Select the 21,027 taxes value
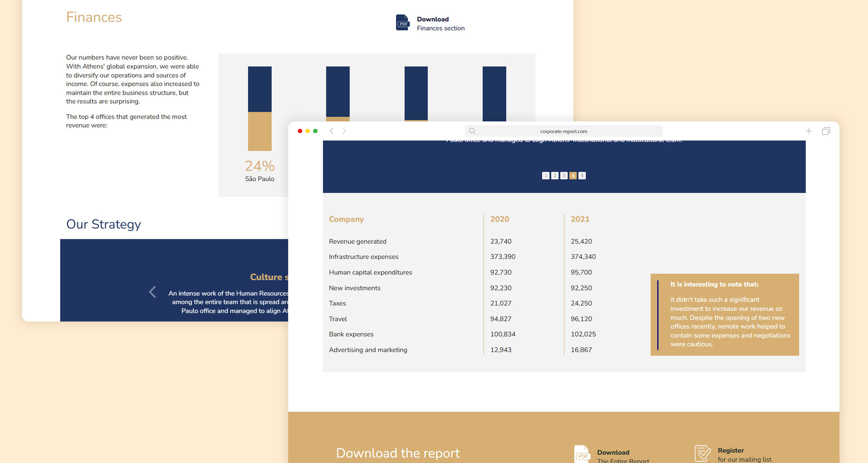The height and width of the screenshot is (463, 868). (x=501, y=303)
